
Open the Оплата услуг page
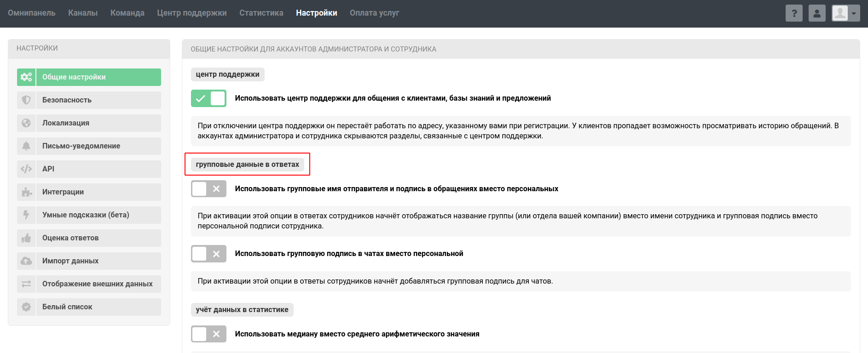tap(375, 13)
